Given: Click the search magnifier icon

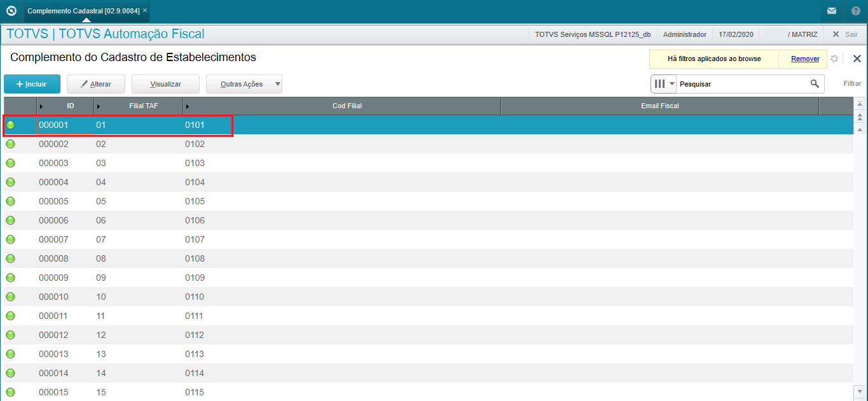Looking at the screenshot, I should [815, 84].
